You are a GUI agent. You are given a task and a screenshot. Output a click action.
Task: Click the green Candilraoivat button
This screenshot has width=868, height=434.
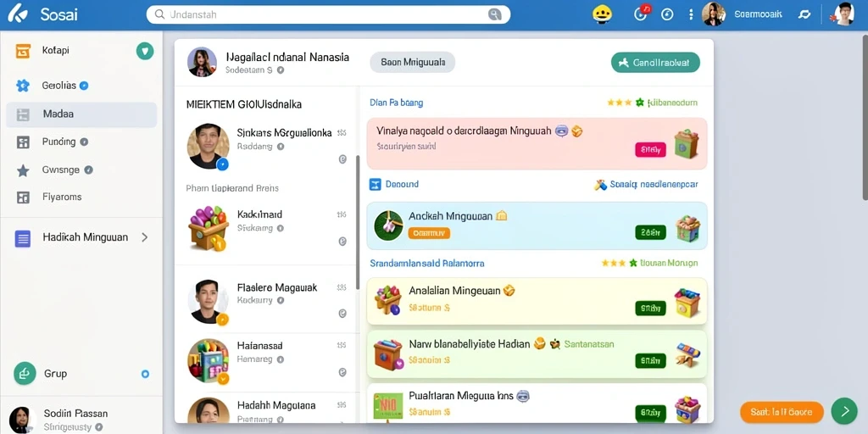point(655,63)
